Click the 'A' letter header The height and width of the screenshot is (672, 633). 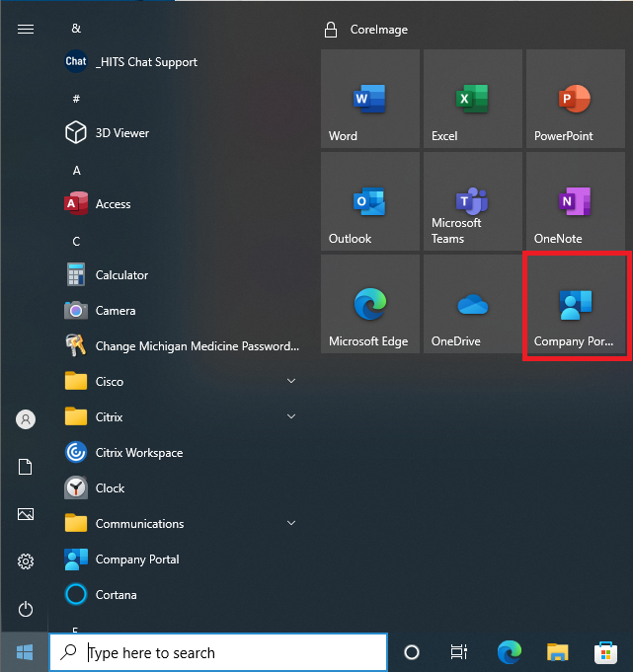(76, 171)
